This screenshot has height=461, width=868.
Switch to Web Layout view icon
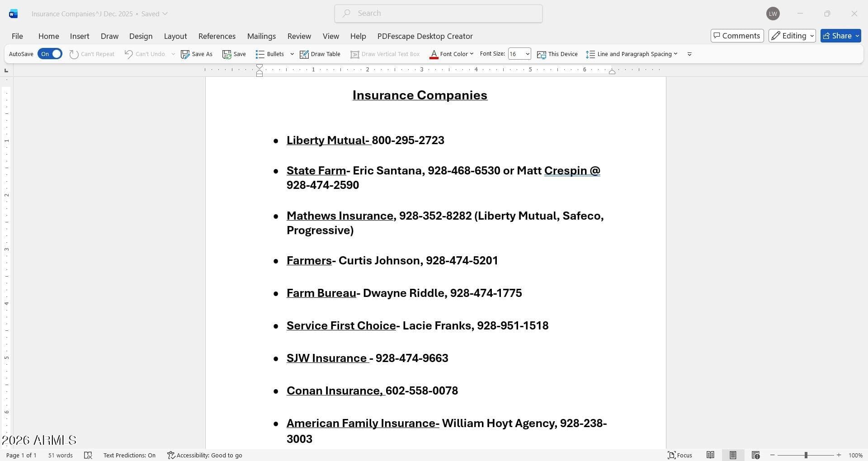click(x=755, y=455)
